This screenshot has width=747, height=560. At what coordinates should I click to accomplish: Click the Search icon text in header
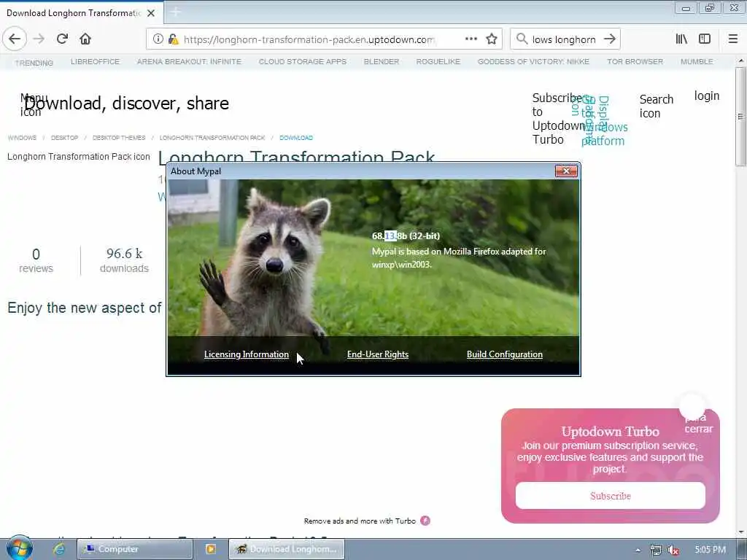(x=656, y=106)
